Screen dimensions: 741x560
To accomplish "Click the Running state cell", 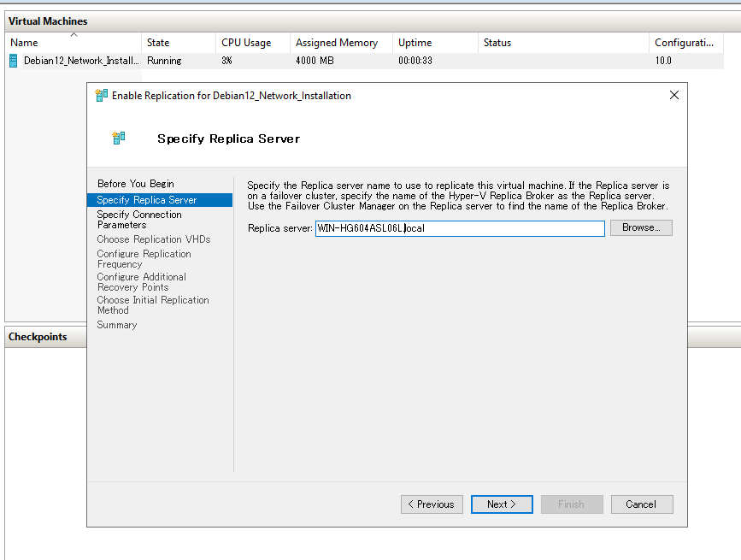I will tap(164, 61).
